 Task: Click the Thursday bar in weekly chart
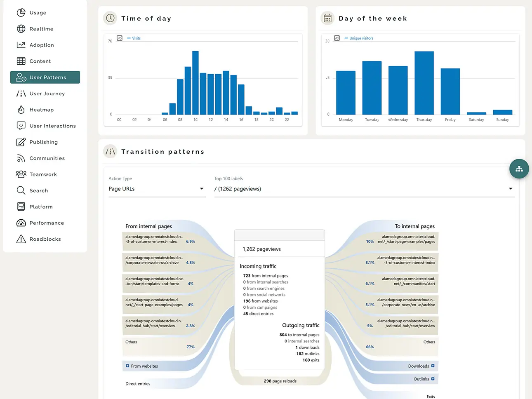424,83
